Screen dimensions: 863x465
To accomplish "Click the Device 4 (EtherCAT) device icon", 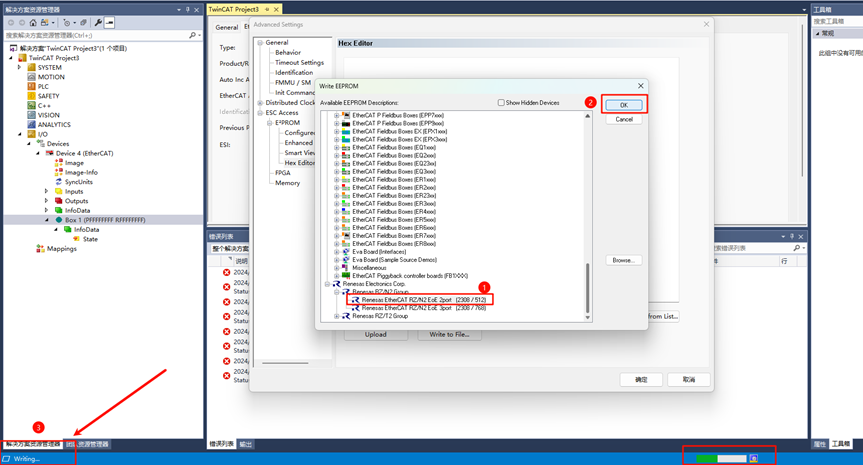I will click(x=50, y=153).
